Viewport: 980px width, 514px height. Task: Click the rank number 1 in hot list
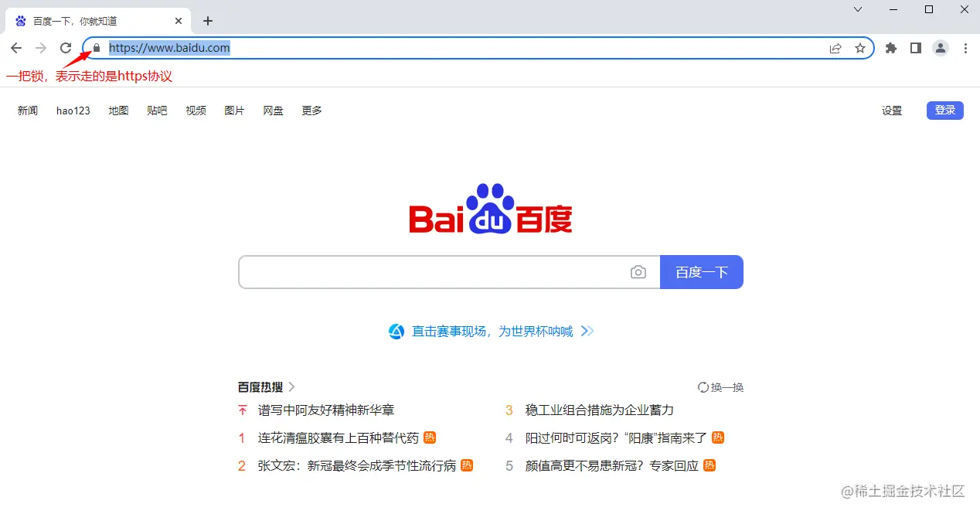click(242, 438)
